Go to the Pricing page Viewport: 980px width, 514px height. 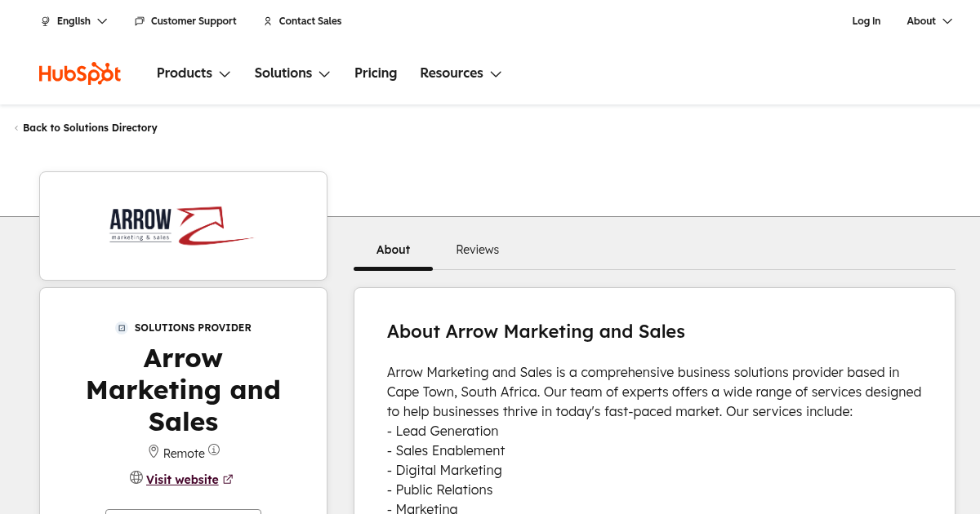click(x=376, y=73)
